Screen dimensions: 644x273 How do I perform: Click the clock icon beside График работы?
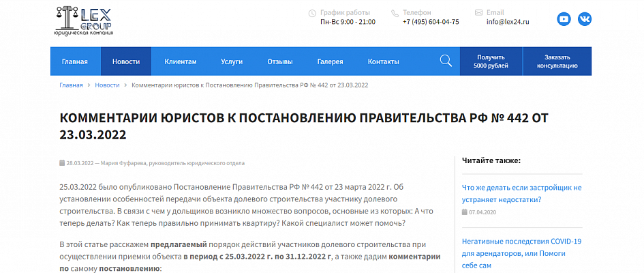(312, 13)
